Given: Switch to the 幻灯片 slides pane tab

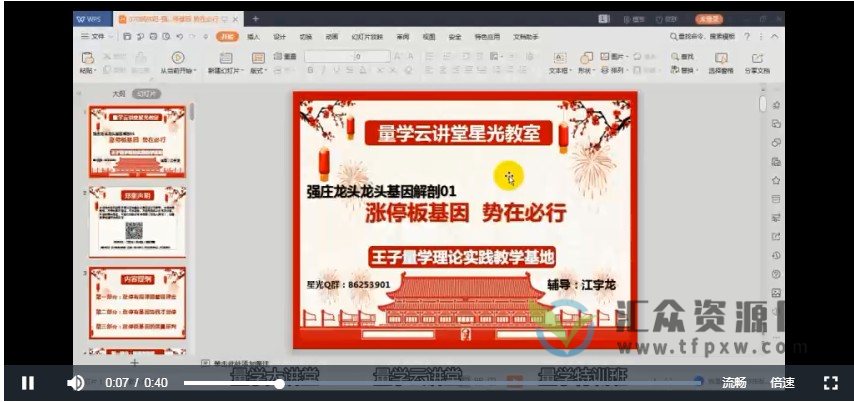Looking at the screenshot, I should [146, 94].
